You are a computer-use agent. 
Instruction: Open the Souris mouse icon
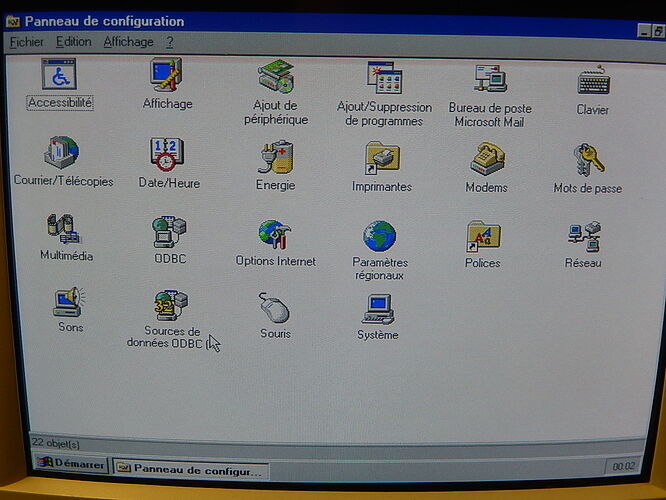pyautogui.click(x=274, y=308)
